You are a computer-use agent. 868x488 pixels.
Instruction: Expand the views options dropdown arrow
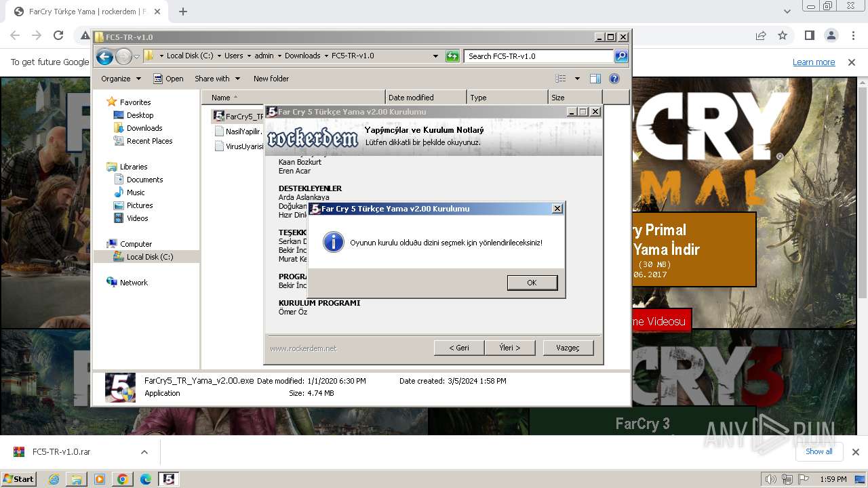[577, 79]
